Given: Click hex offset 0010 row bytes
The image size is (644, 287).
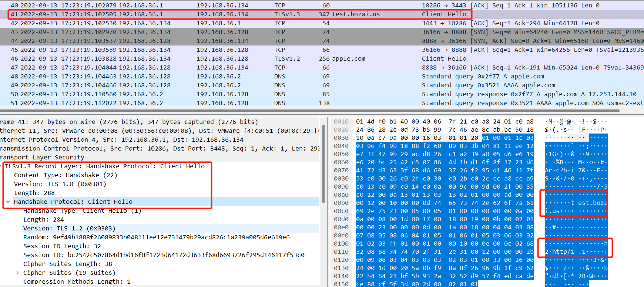Looking at the screenshot, I should pyautogui.click(x=445, y=121).
